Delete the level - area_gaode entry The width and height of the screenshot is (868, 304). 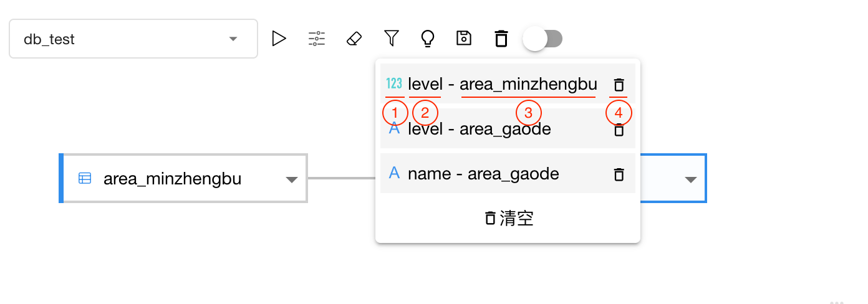619,130
